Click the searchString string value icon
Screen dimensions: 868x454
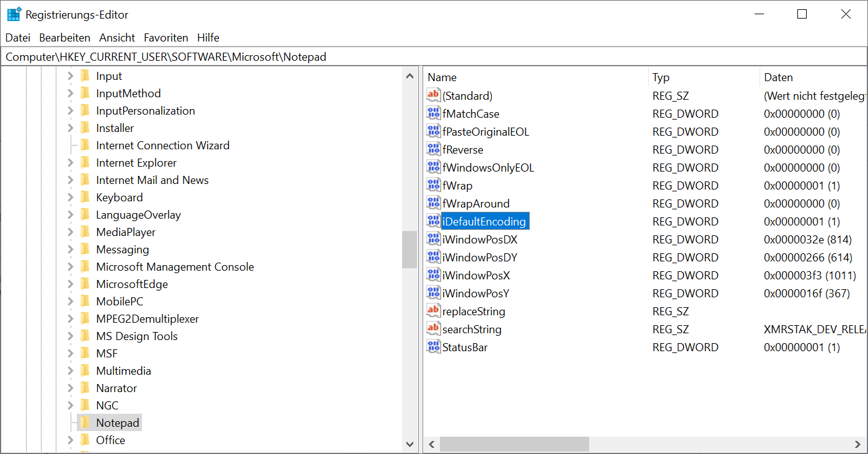click(434, 329)
